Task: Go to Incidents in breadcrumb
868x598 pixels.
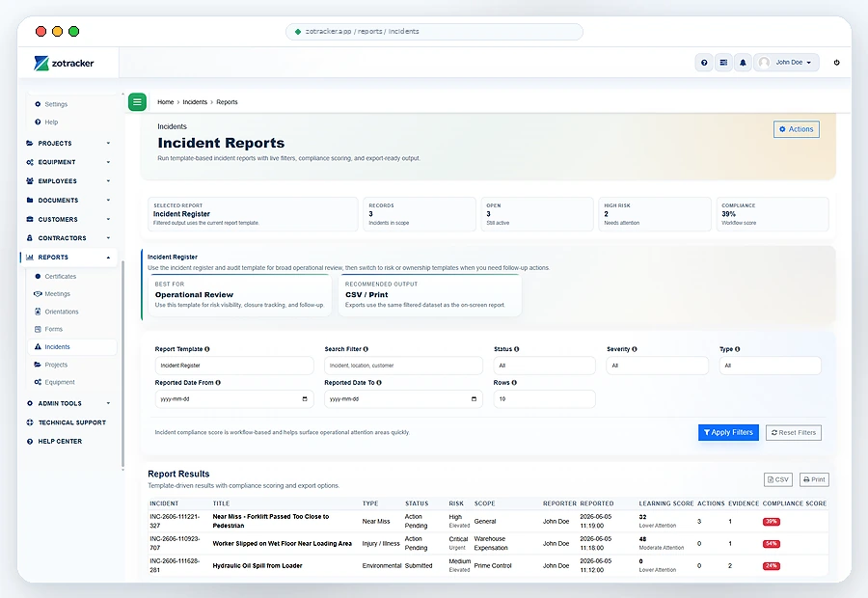Action: point(195,102)
